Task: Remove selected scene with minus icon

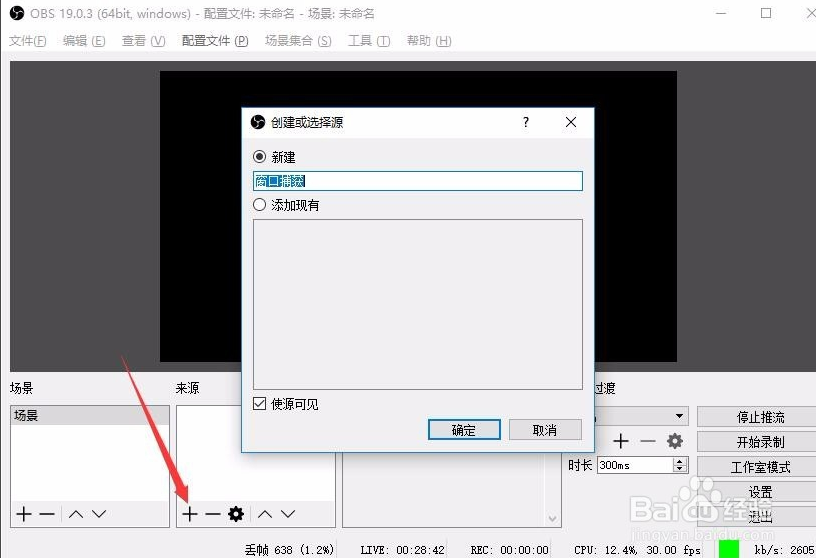Action: coord(47,514)
